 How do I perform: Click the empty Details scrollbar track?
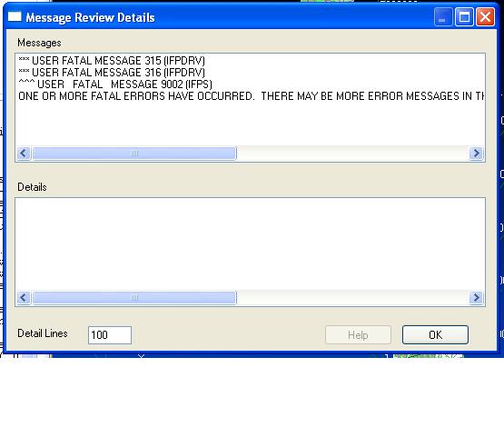click(x=352, y=297)
